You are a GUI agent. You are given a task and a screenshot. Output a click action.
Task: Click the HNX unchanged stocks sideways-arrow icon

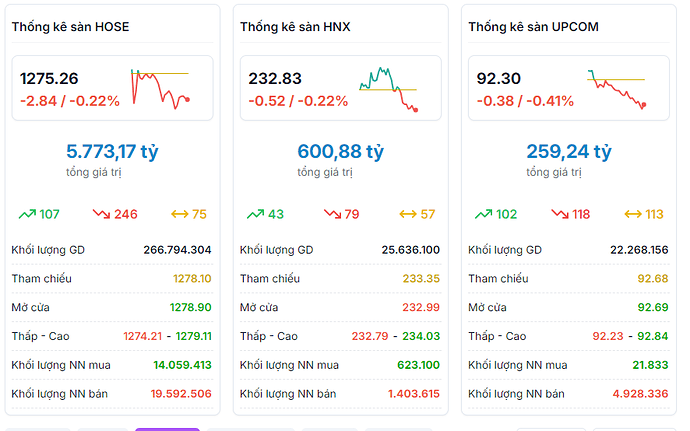tap(408, 214)
